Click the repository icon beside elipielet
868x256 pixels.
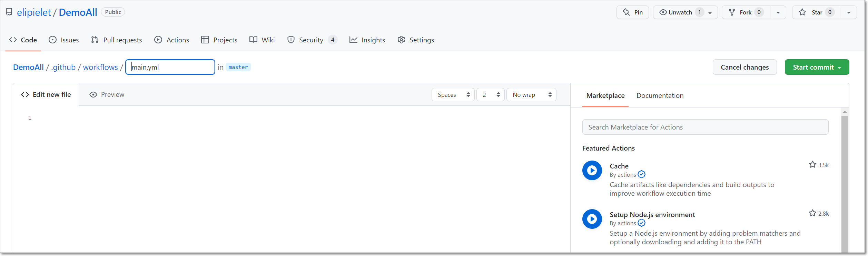tap(9, 12)
